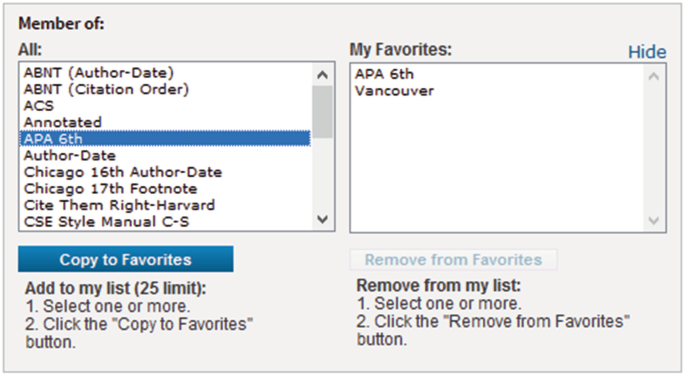Select the ACS style entry
Viewport: 685px width, 377px height.
pos(165,106)
